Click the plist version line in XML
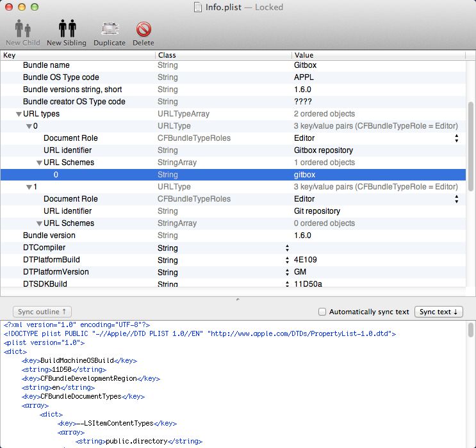The image size is (476, 448). pyautogui.click(x=44, y=343)
